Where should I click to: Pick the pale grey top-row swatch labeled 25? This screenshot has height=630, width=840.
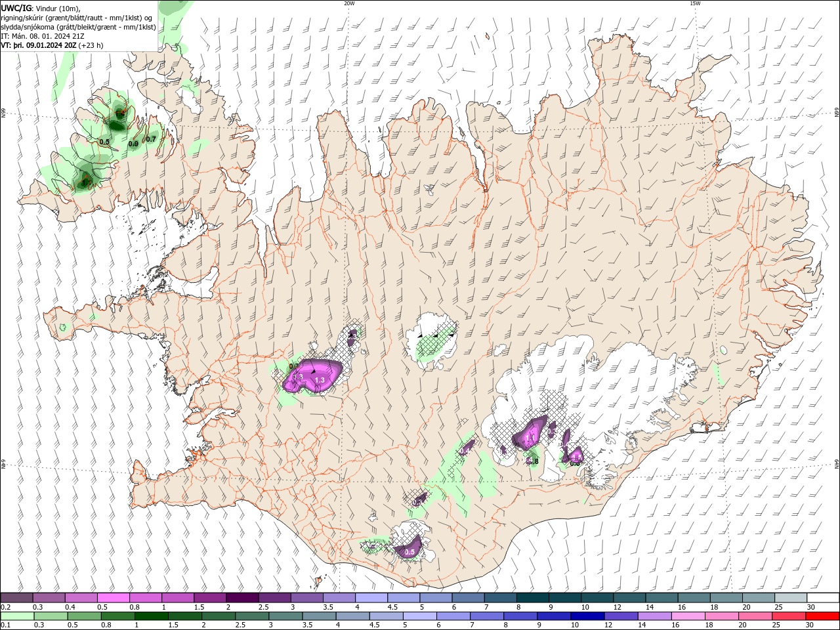791,598
